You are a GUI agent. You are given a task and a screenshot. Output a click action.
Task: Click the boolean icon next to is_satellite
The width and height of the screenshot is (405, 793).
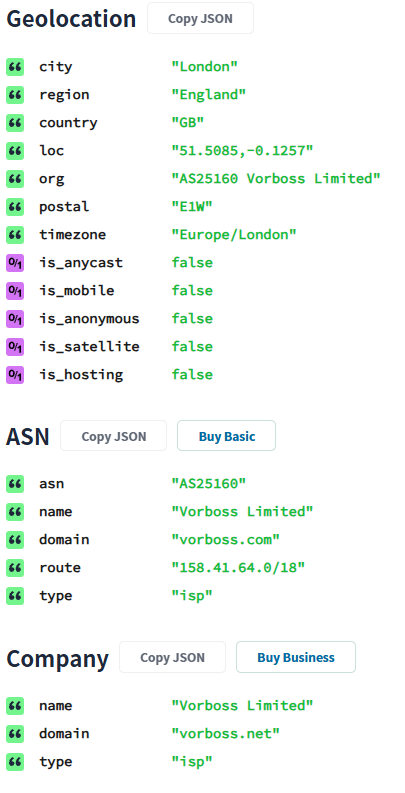(15, 347)
